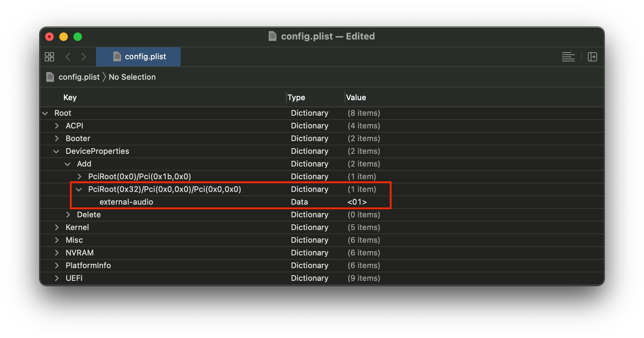Select the external-audio key
644x338 pixels.
point(126,202)
